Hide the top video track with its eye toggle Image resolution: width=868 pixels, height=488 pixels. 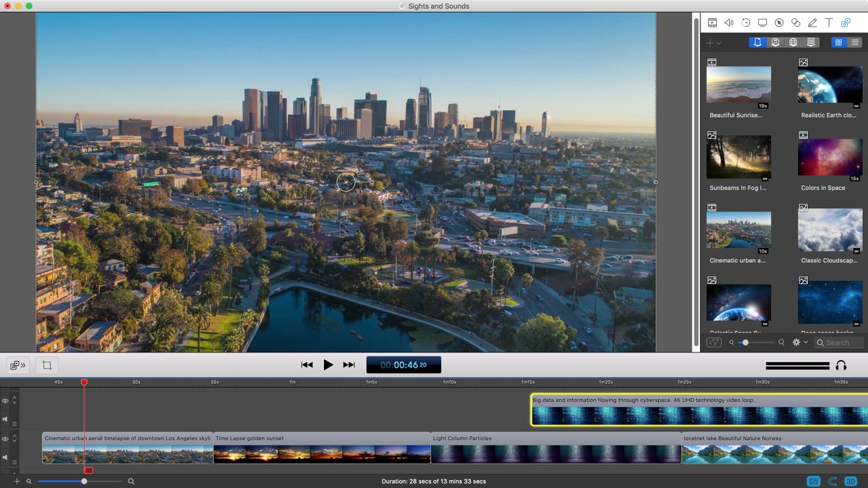[x=5, y=401]
